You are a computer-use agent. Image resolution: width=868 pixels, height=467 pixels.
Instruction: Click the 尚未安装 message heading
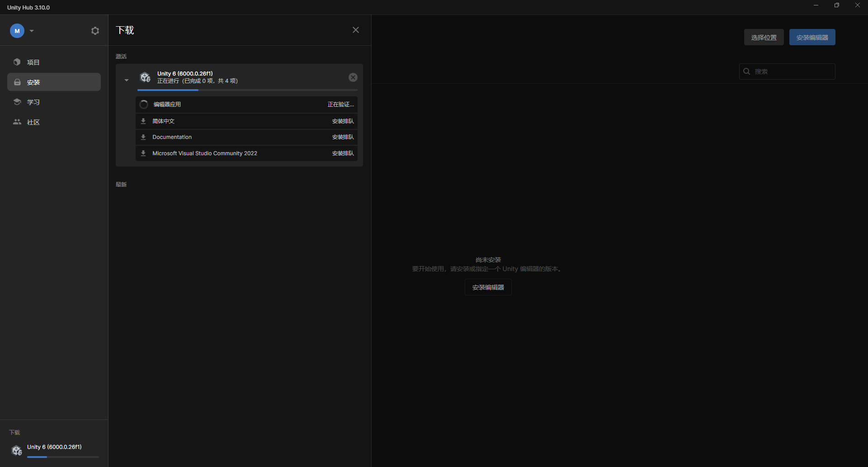(x=488, y=260)
